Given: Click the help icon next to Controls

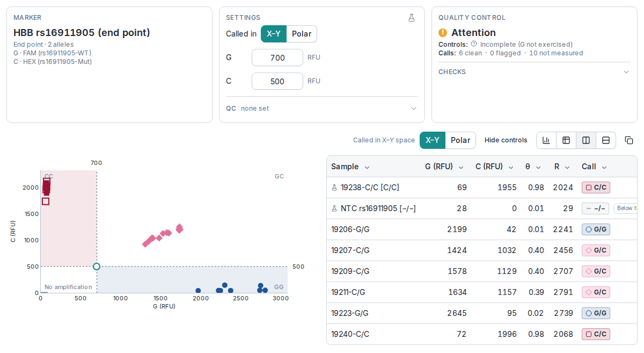Looking at the screenshot, I should coord(474,44).
